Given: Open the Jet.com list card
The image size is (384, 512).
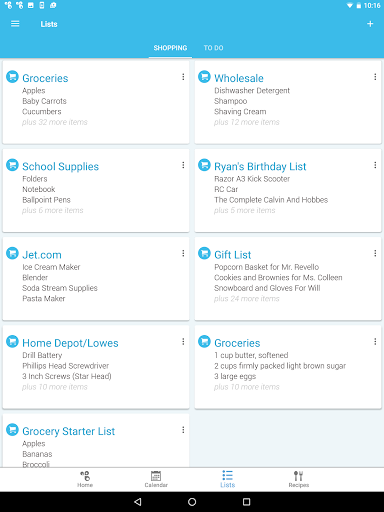Looking at the screenshot, I should [x=96, y=279].
